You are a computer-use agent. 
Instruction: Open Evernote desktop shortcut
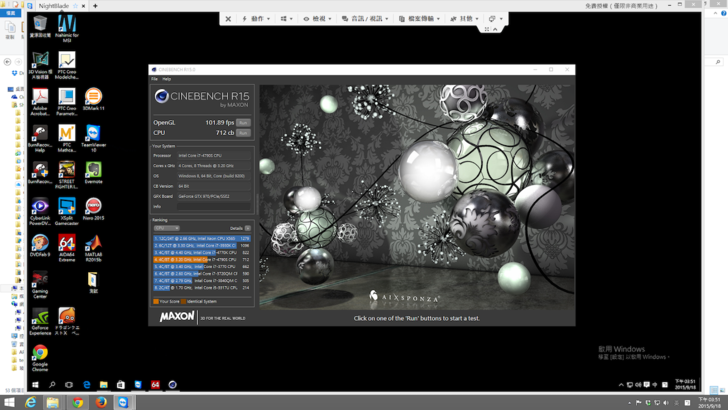tap(93, 174)
